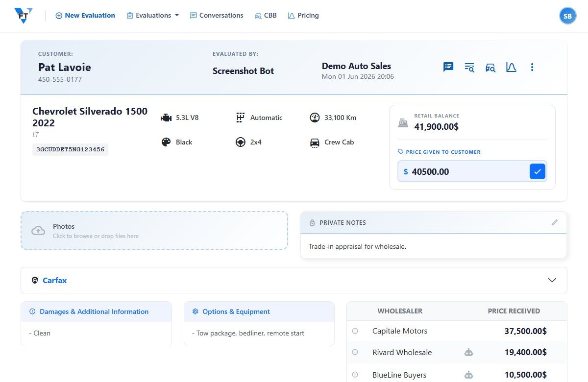The width and height of the screenshot is (588, 382).
Task: Click the color palette icon beside Black
Action: coord(167,142)
